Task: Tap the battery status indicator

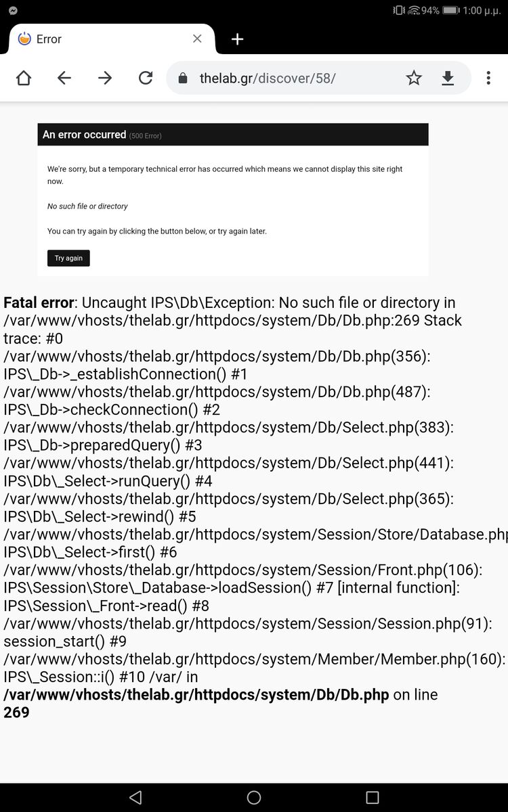Action: (x=450, y=10)
